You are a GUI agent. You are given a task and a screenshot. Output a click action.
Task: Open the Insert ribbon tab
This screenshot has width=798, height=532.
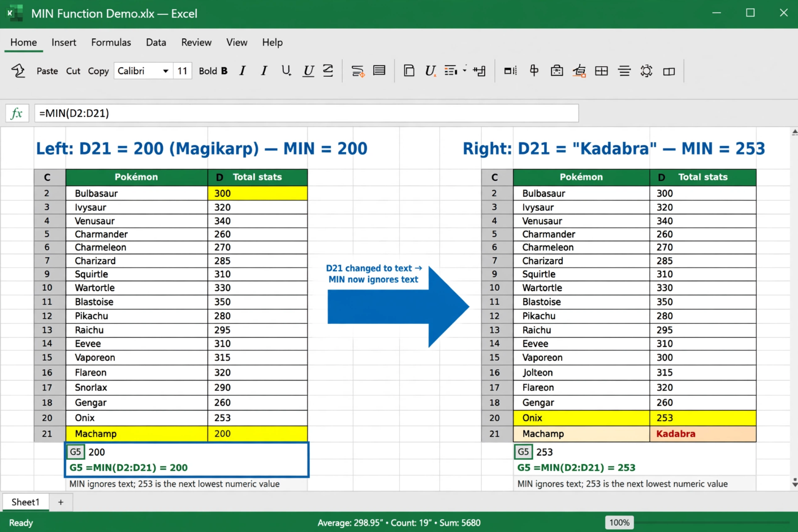click(x=64, y=42)
